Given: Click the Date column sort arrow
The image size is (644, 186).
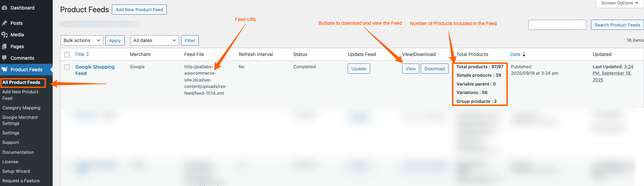Looking at the screenshot, I should [524, 54].
